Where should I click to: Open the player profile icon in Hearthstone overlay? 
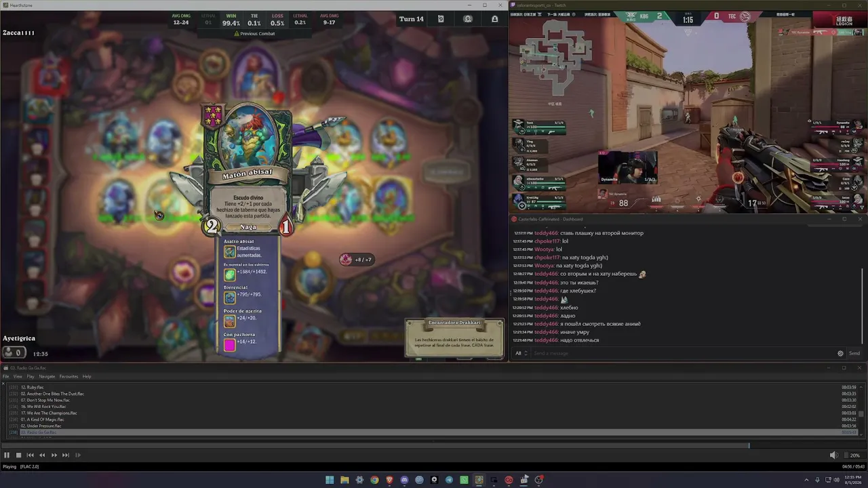pos(495,19)
